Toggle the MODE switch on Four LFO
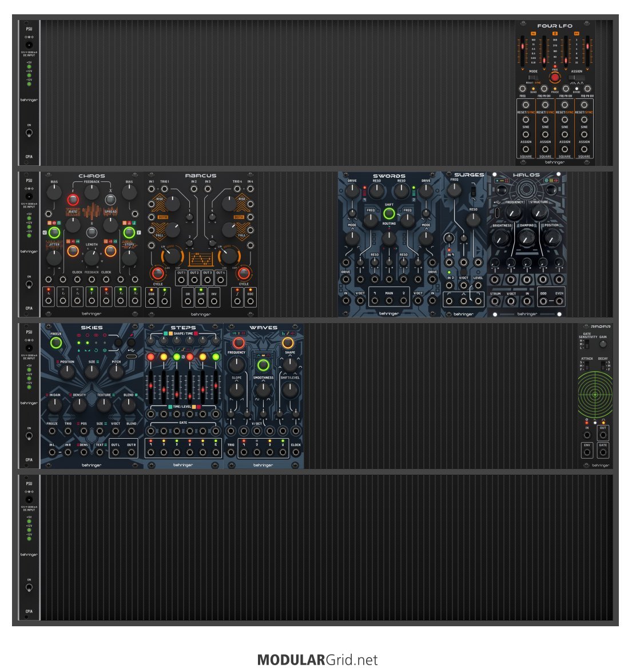This screenshot has width=636, height=672. coord(532,78)
